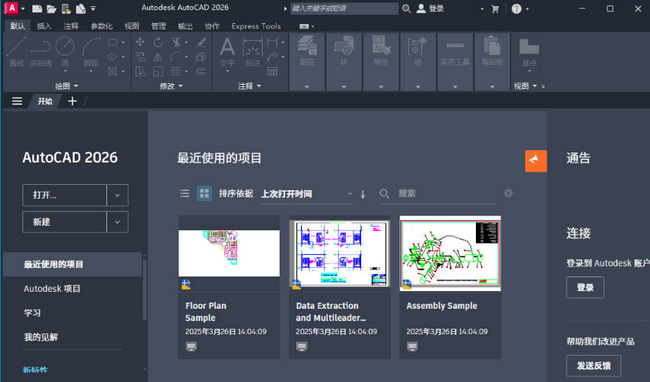Expand the 绘图 panel flyout
Screen dimensions: 650x382
pos(67,86)
